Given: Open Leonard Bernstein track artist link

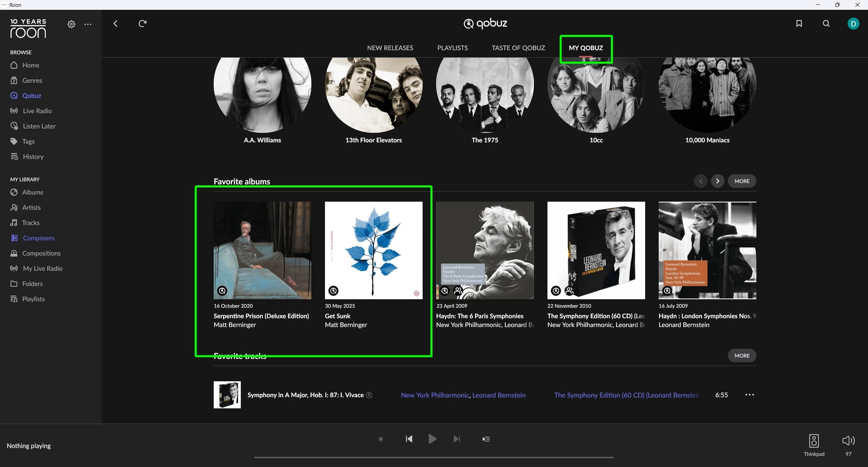Looking at the screenshot, I should [x=499, y=395].
